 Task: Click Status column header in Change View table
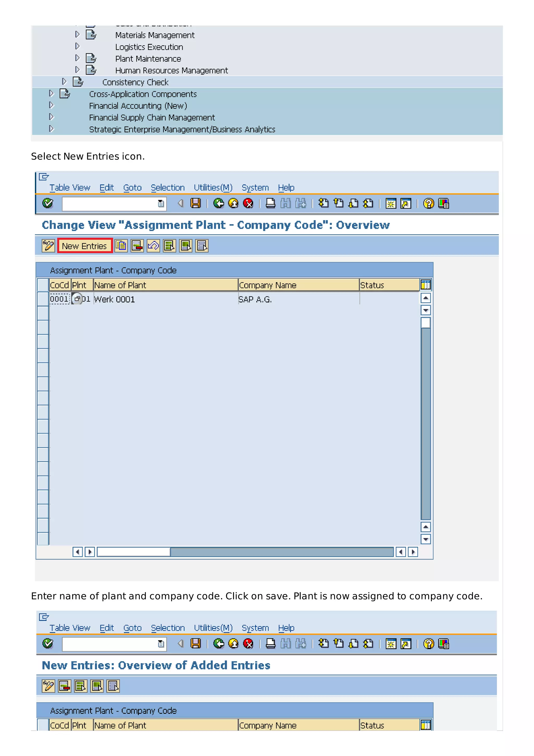click(x=390, y=285)
